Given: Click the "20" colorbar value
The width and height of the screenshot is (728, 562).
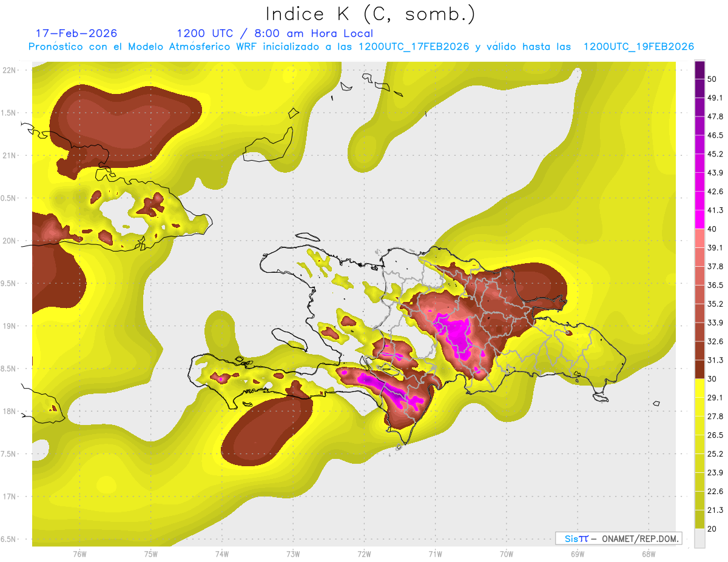Looking at the screenshot, I should [712, 529].
